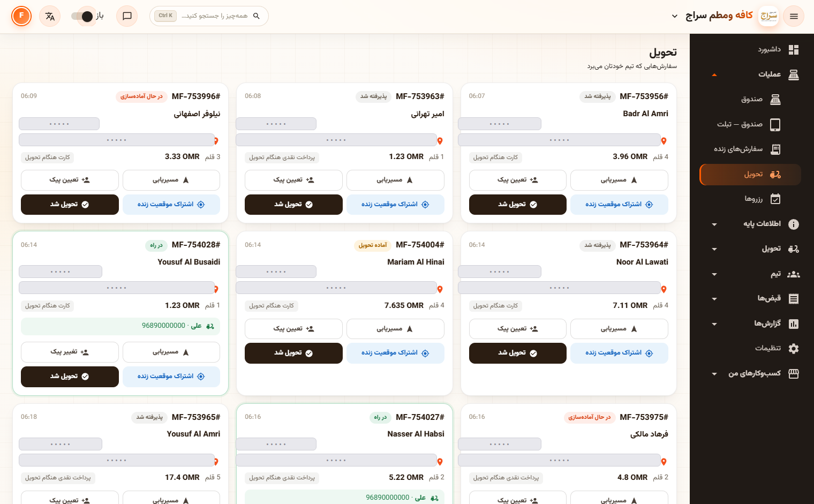The image size is (814, 504).
Task: Open the صندوق cash register icon in sidebar
Action: click(775, 99)
